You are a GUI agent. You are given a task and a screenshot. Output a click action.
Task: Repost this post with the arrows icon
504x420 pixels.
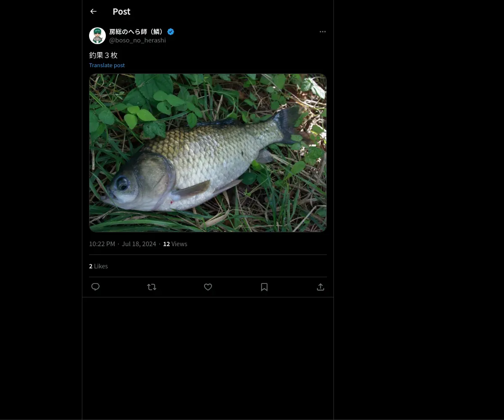click(152, 287)
